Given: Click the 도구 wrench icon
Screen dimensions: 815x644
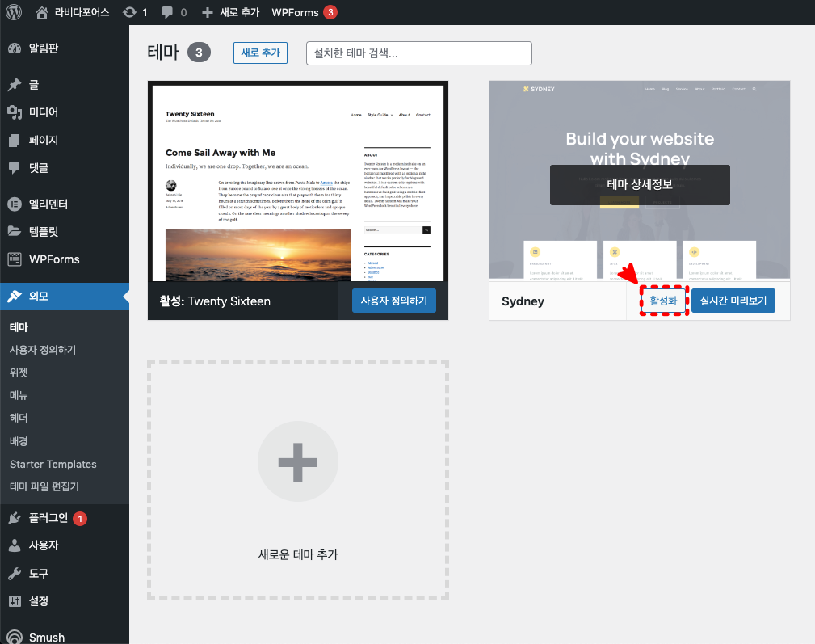Looking at the screenshot, I should pos(15,574).
